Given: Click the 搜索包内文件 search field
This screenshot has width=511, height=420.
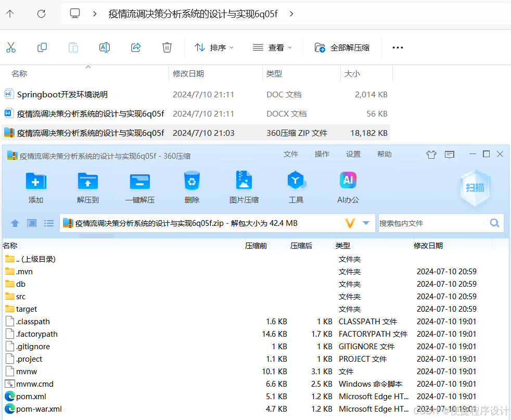Looking at the screenshot, I should [433, 223].
